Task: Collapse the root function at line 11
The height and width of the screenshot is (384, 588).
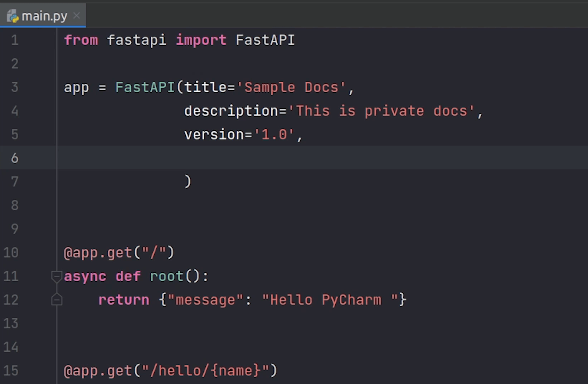Action: [57, 276]
